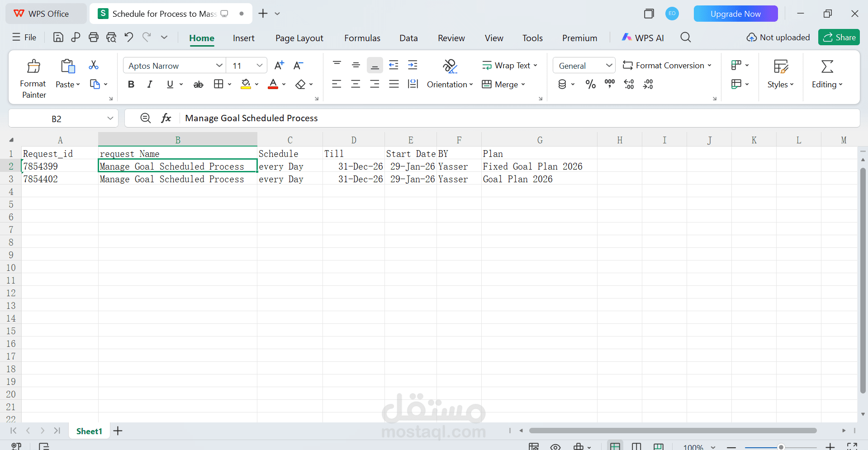This screenshot has width=868, height=450.
Task: Click the insert function fx icon
Action: pos(166,118)
